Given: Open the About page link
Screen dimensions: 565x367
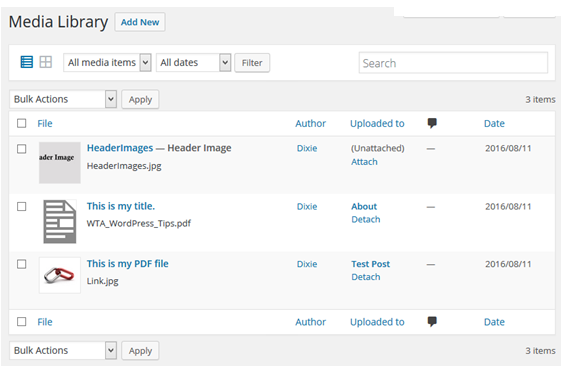Looking at the screenshot, I should click(364, 206).
